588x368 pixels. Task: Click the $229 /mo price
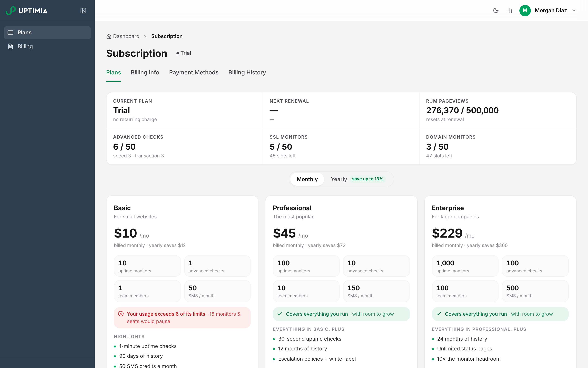pos(453,233)
